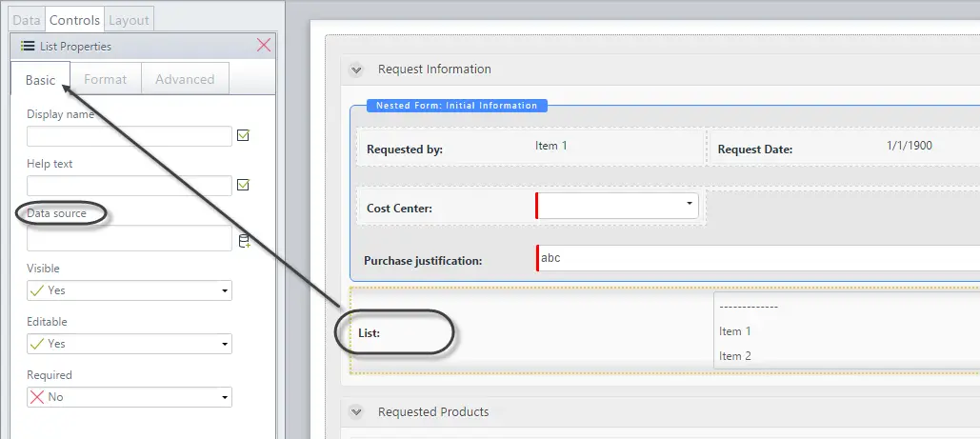The width and height of the screenshot is (980, 439).
Task: Click the List Properties hamburger icon
Action: pyautogui.click(x=28, y=46)
